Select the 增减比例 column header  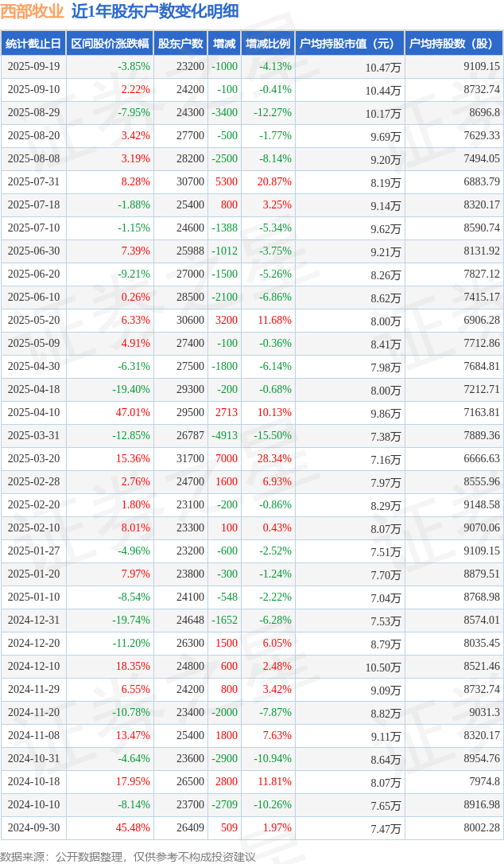click(268, 44)
